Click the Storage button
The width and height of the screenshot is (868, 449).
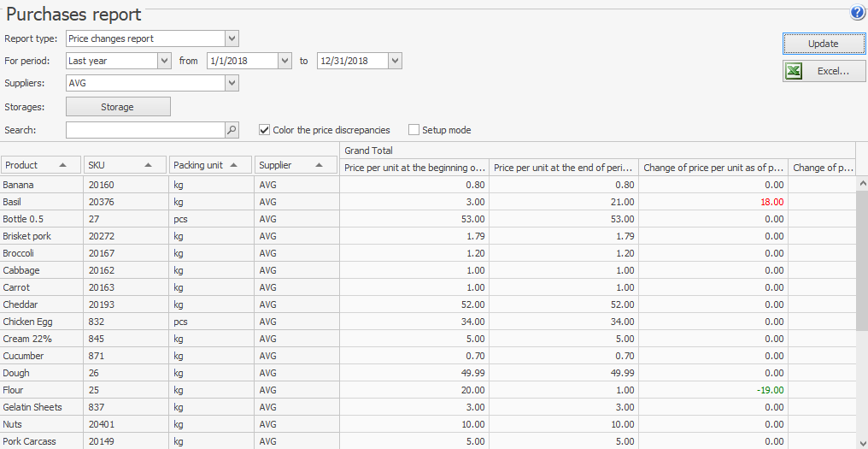pyautogui.click(x=118, y=107)
